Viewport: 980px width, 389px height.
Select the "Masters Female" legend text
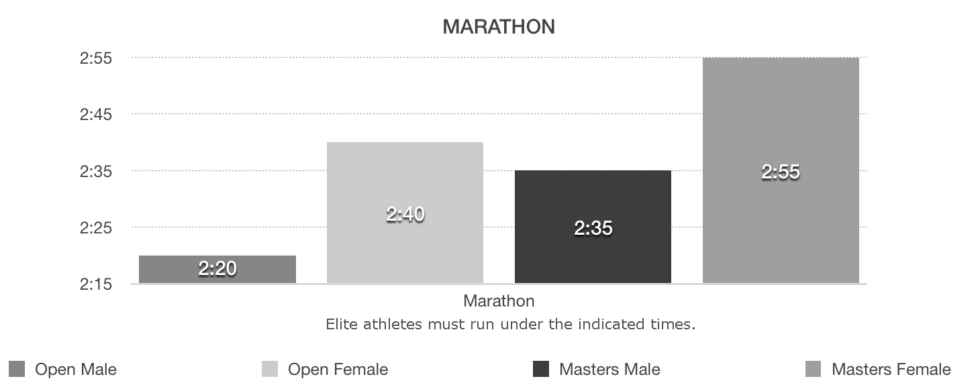891,370
